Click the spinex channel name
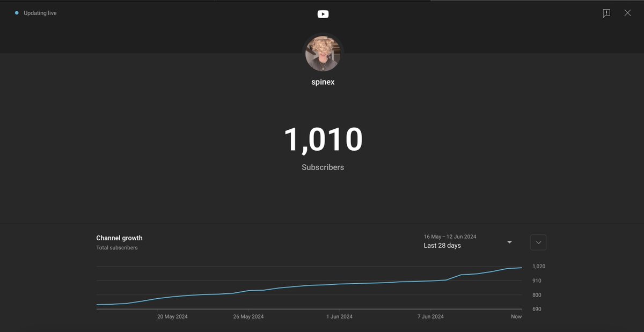Image resolution: width=644 pixels, height=332 pixels. tap(323, 82)
